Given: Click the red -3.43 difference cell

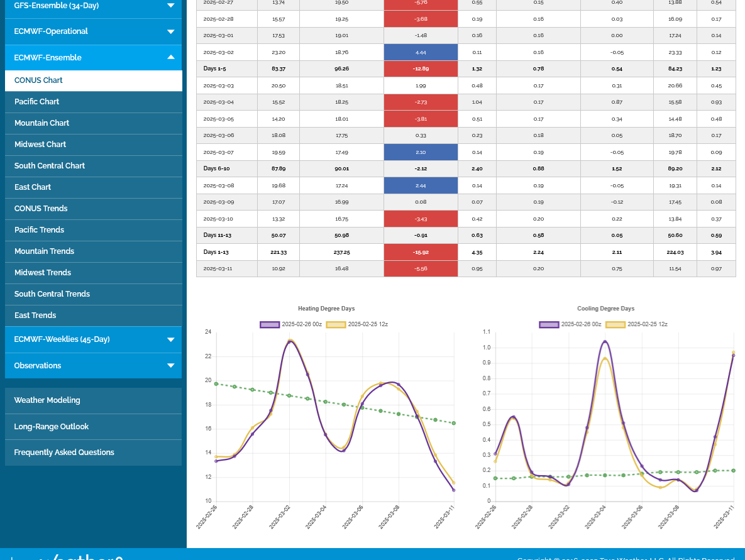Looking at the screenshot, I should click(421, 219).
